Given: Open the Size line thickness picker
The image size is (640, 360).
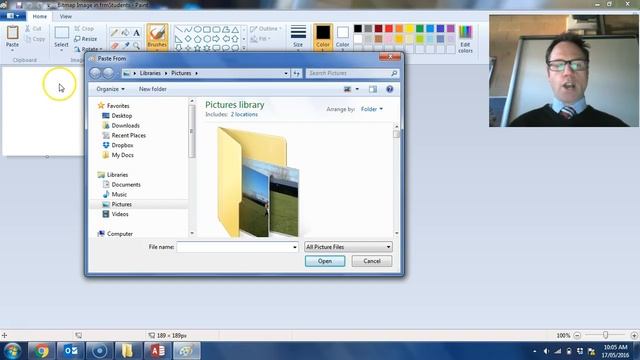Looking at the screenshot, I should pos(298,37).
